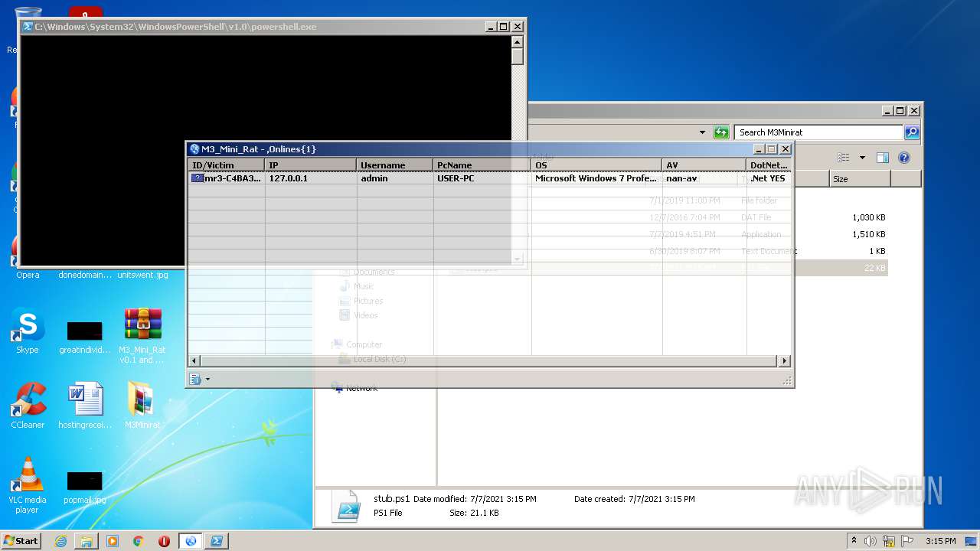Open CCleaner desktop shortcut
The height and width of the screenshot is (551, 980).
27,406
